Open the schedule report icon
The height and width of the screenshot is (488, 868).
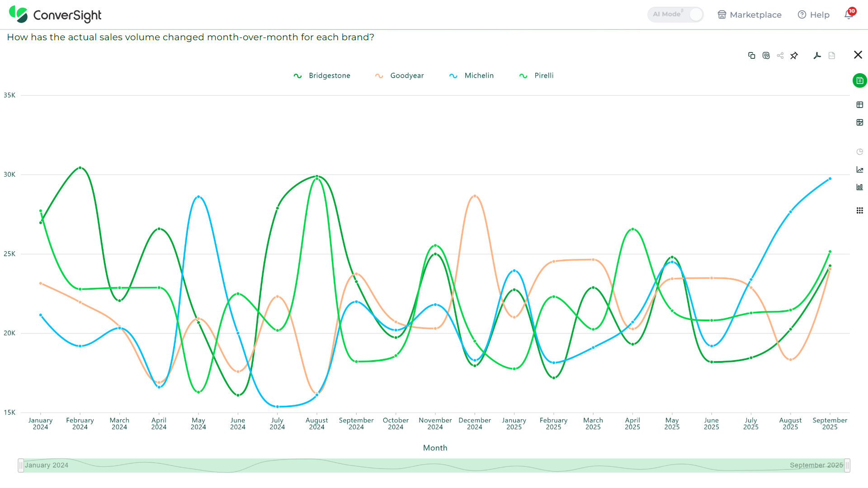[766, 56]
